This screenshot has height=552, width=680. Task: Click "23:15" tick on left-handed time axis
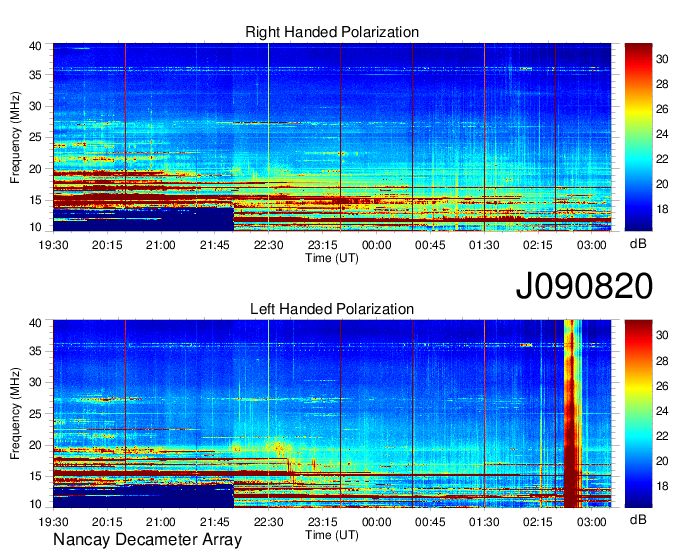tap(323, 522)
